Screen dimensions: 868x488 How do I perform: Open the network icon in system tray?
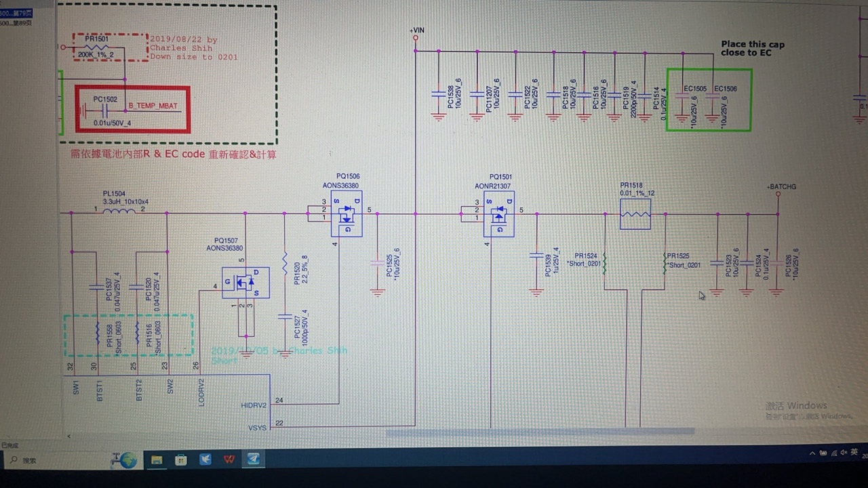(833, 453)
